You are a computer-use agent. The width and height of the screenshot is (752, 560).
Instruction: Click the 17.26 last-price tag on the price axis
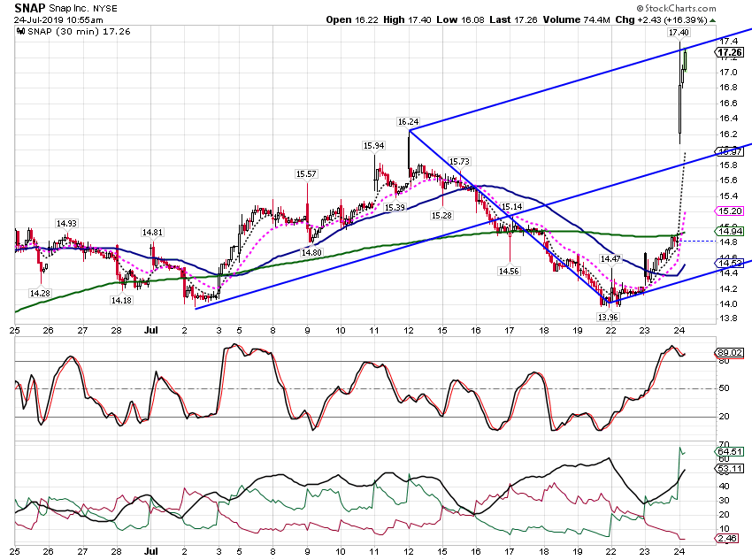tap(730, 53)
